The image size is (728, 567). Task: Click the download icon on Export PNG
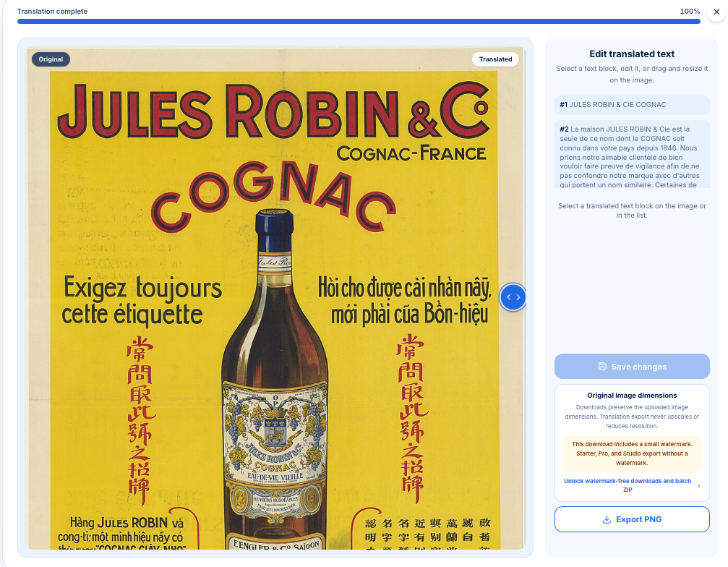pos(607,520)
